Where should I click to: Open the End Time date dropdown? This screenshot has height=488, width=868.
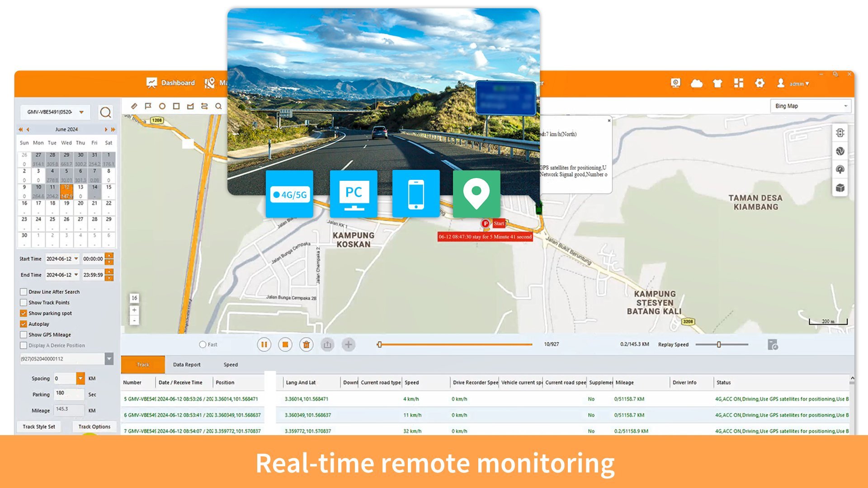point(76,275)
